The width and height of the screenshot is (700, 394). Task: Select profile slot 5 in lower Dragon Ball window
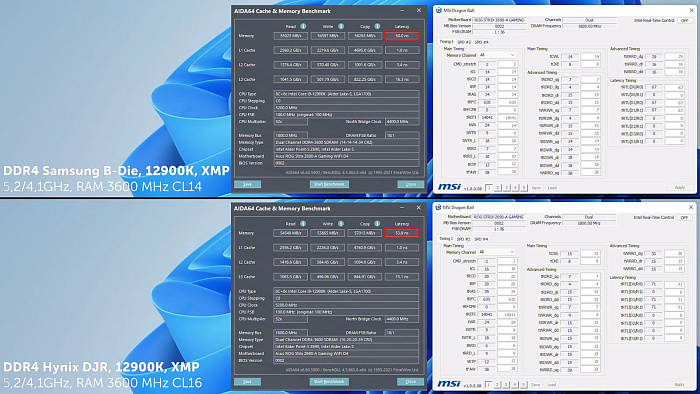tap(524, 385)
